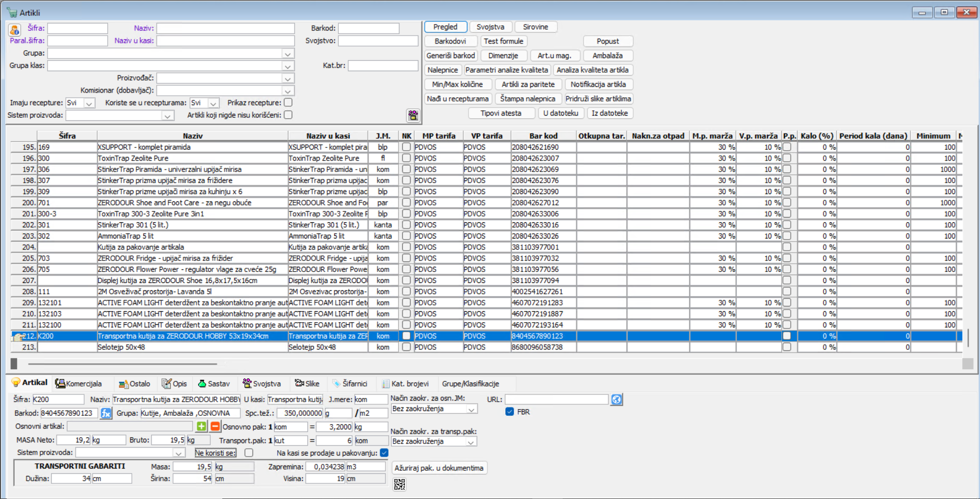Click the flower properties icon below the filters
The width and height of the screenshot is (980, 499).
click(413, 115)
